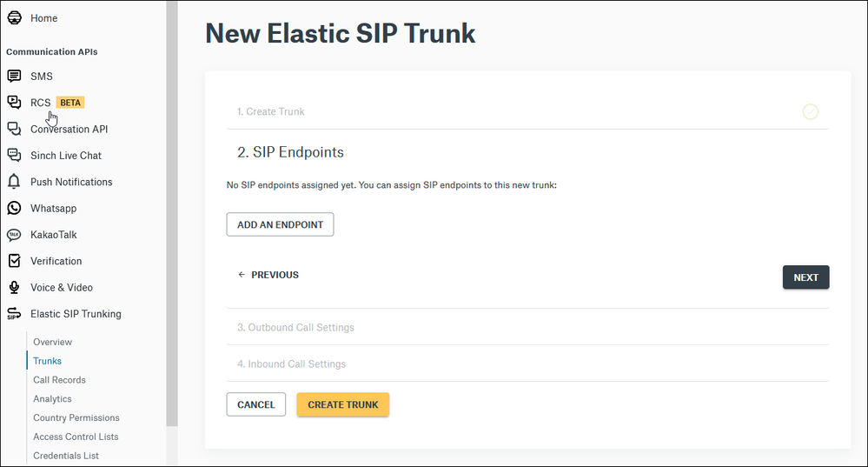Click the Conversation API icon
Image resolution: width=868 pixels, height=467 pixels.
(x=15, y=129)
